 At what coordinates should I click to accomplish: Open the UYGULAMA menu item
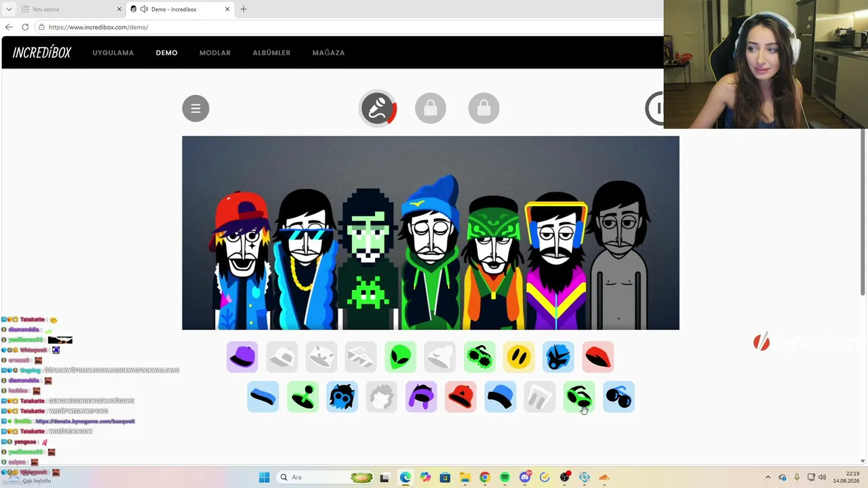coord(113,53)
